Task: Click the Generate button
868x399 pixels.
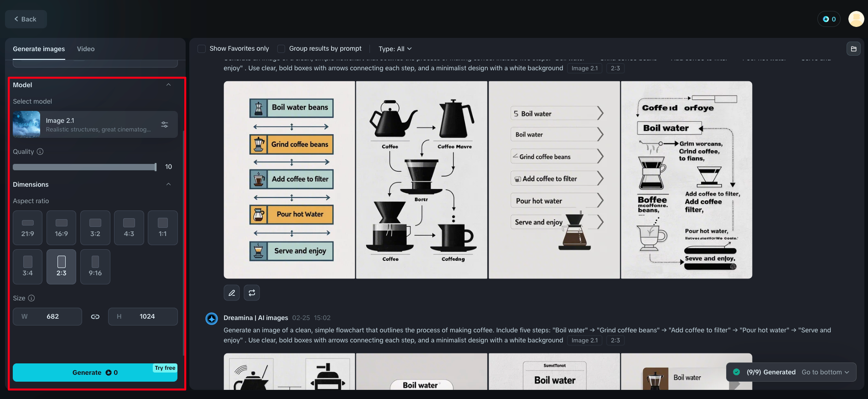Action: click(x=95, y=373)
